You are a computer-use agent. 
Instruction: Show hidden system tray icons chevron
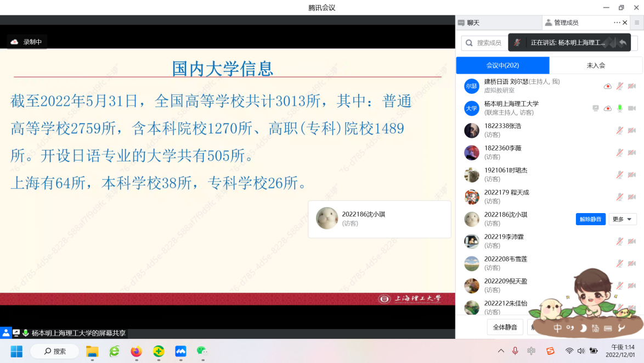pyautogui.click(x=501, y=351)
